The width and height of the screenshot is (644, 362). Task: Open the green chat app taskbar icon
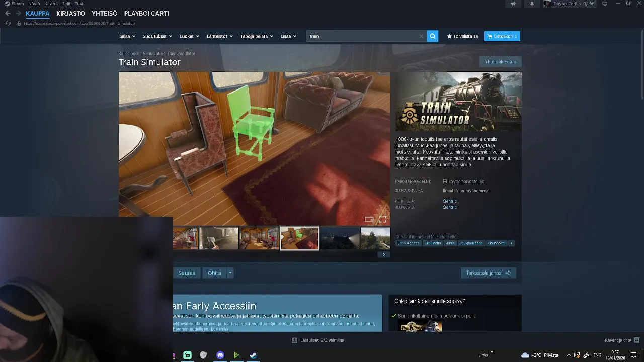point(187,355)
